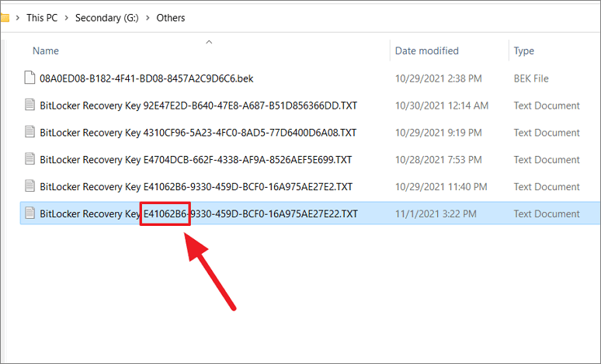Click the BEK File type cell
The image size is (601, 364).
(531, 78)
